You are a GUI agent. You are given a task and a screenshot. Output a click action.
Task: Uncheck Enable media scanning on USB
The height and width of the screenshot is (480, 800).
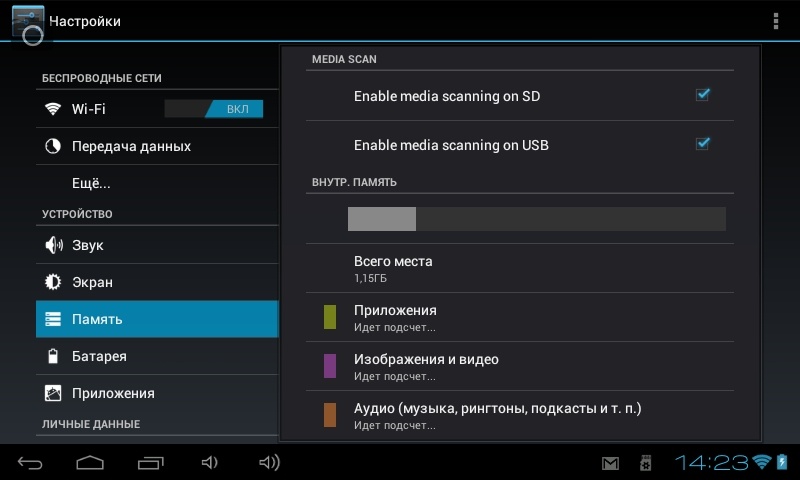(703, 144)
